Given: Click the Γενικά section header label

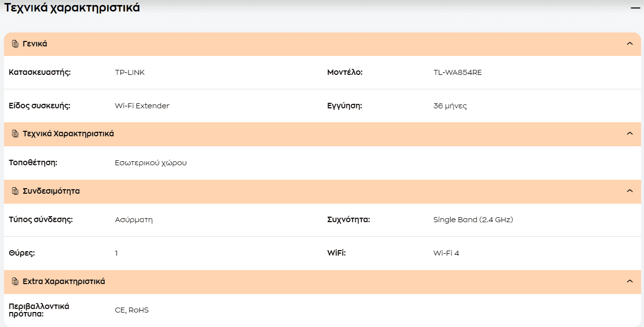Looking at the screenshot, I should pos(35,44).
